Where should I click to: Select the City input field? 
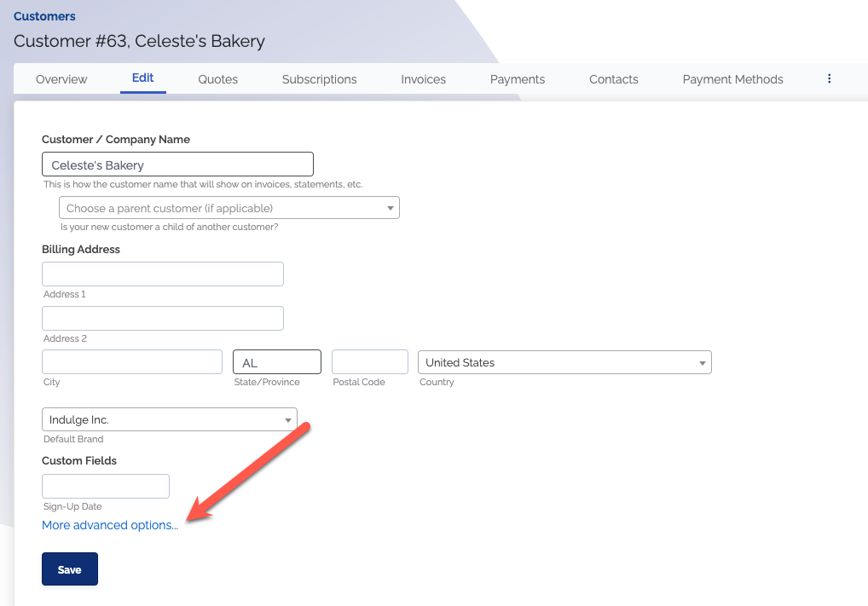pos(131,362)
